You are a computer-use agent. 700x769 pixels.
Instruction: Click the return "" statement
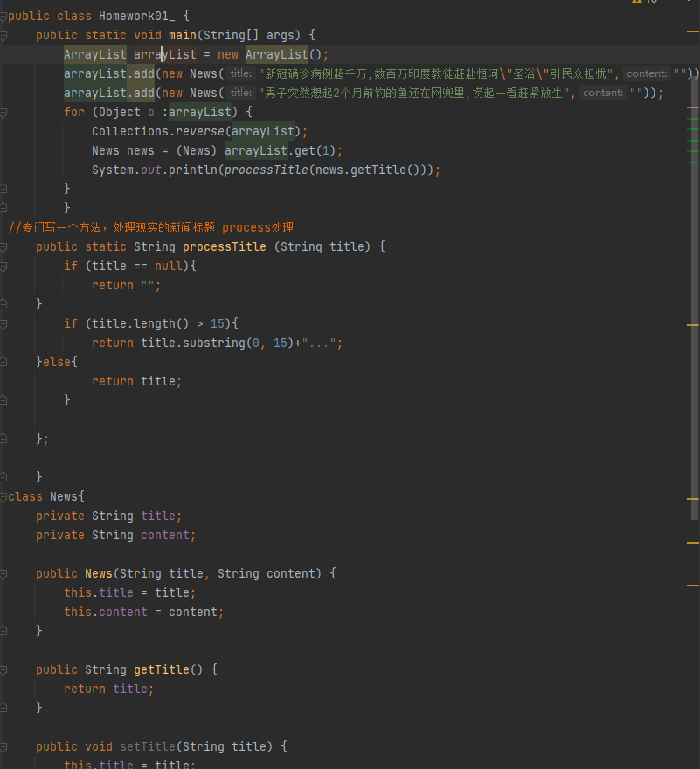(126, 286)
